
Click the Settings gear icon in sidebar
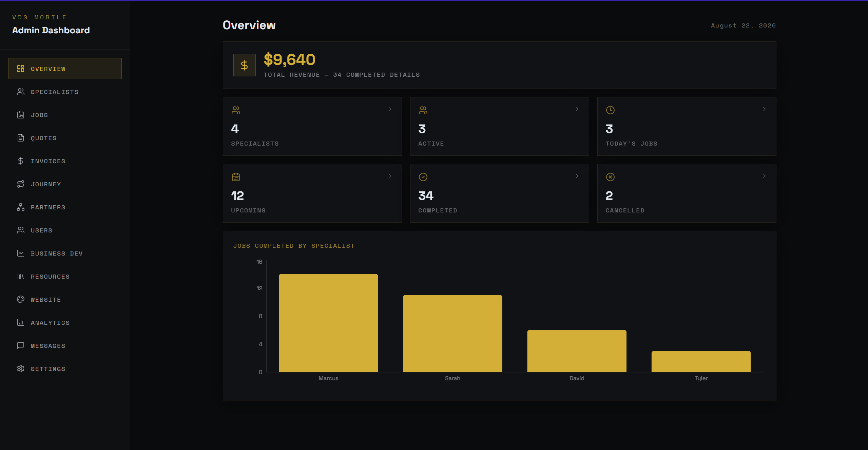[x=21, y=369]
